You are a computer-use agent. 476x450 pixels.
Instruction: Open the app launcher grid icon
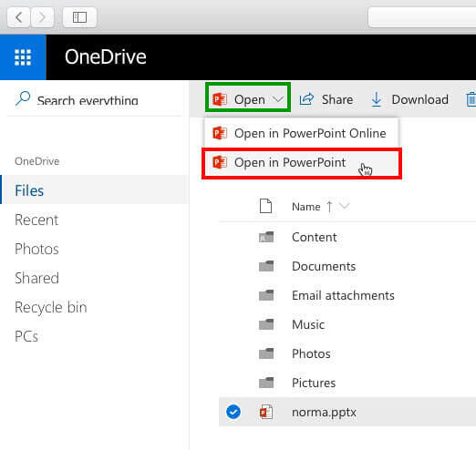click(x=23, y=57)
